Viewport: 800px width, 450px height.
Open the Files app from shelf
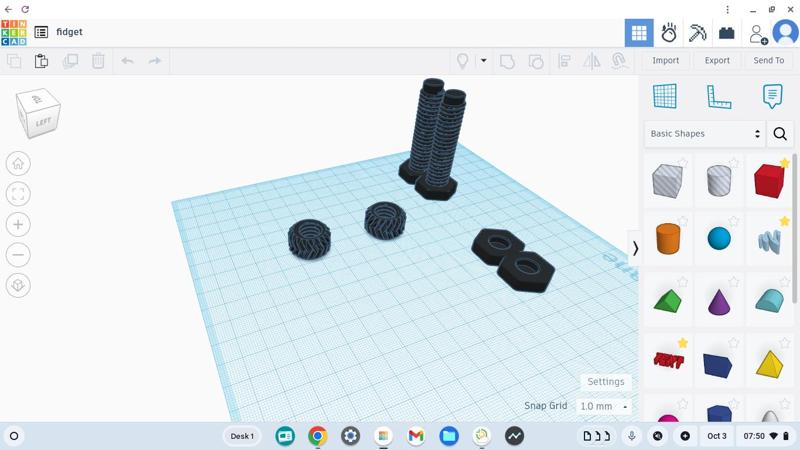pos(449,436)
